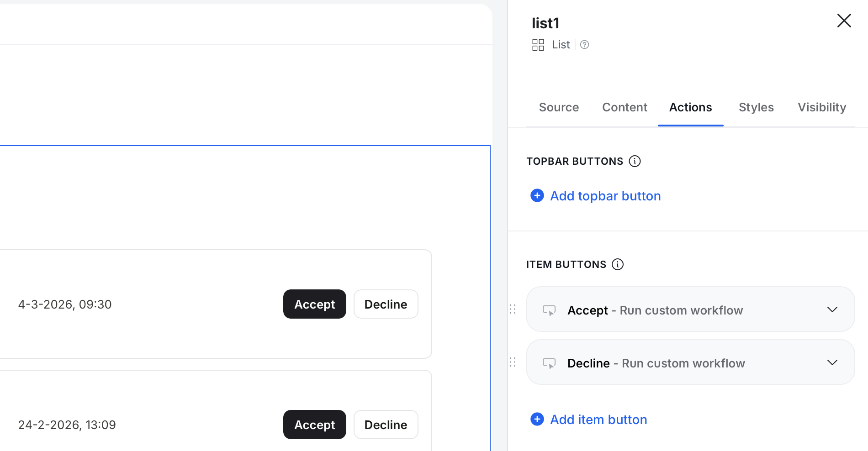Click the plus icon for Add topbar button
868x451 pixels.
point(537,196)
